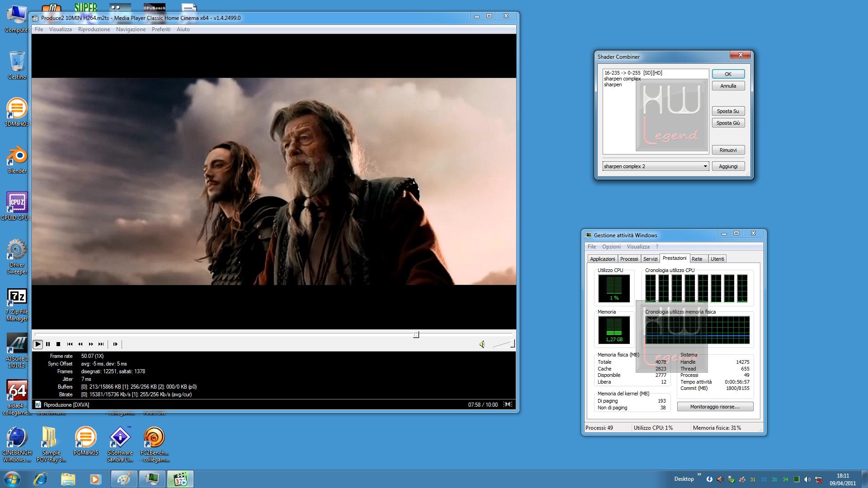Image resolution: width=868 pixels, height=488 pixels.
Task: Open CPUID CPU-Z desktop shortcut
Action: (17, 206)
